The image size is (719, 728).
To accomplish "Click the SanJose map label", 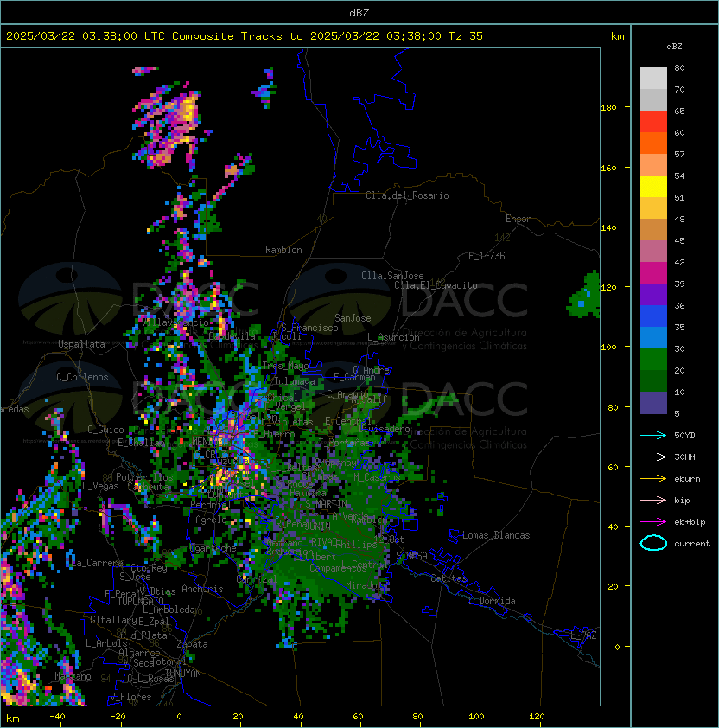I will (x=353, y=318).
